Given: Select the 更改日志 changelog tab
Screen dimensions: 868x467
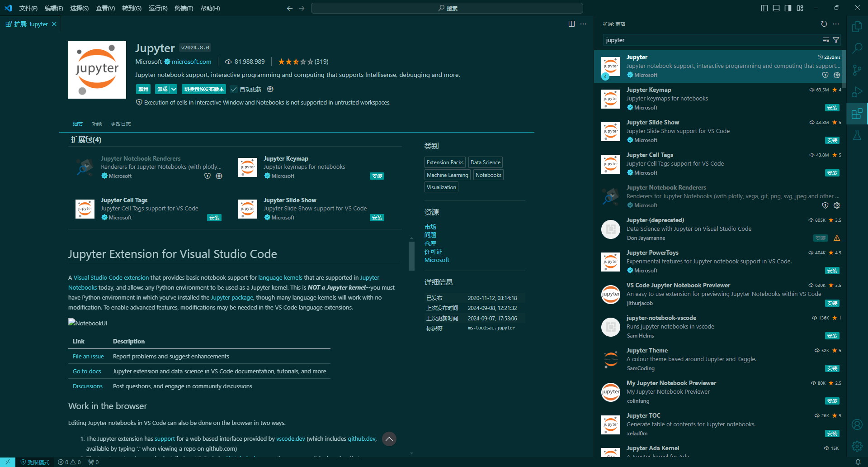Looking at the screenshot, I should coord(121,124).
